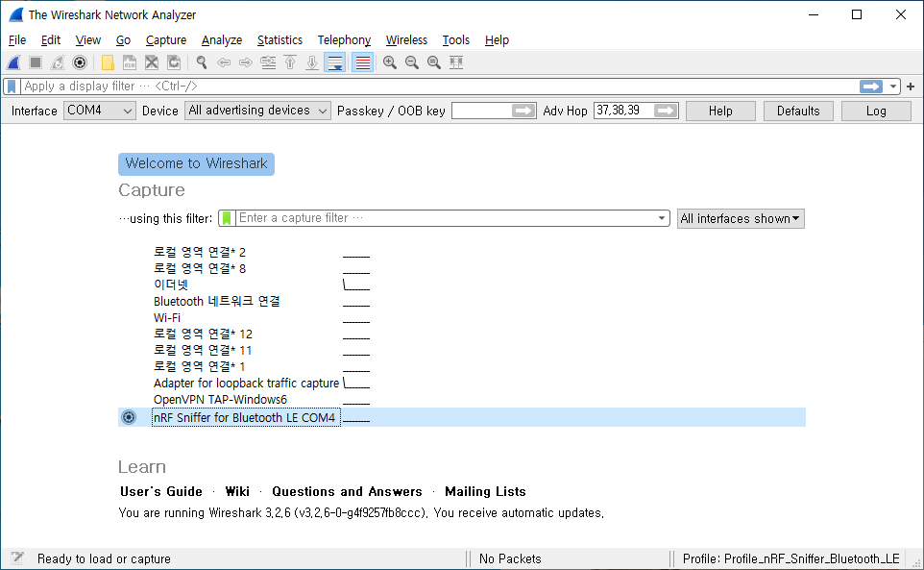This screenshot has width=924, height=570.
Task: Jump to first packet icon
Action: click(290, 62)
